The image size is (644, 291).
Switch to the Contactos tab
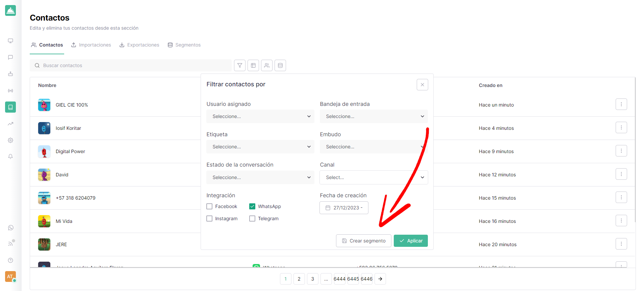[x=47, y=45]
